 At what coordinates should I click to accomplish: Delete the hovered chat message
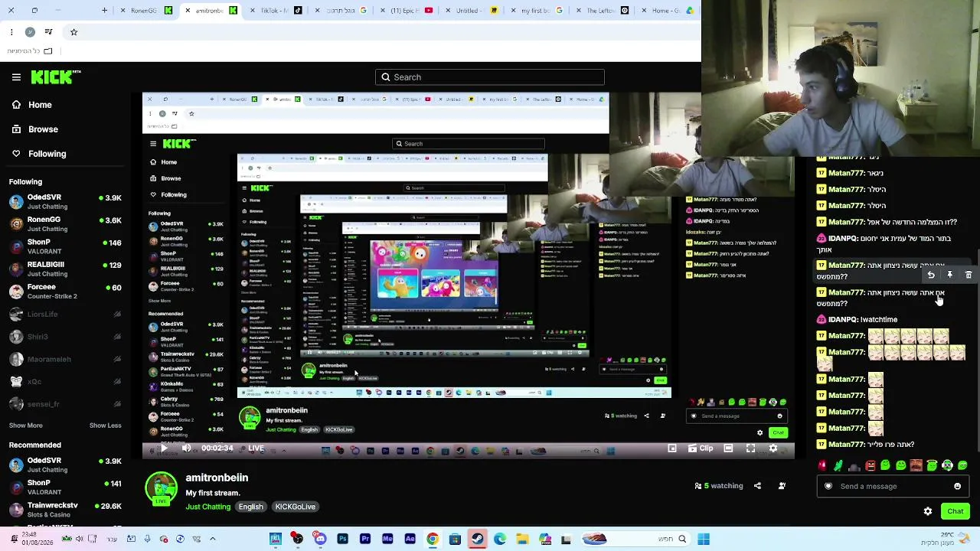click(x=969, y=275)
